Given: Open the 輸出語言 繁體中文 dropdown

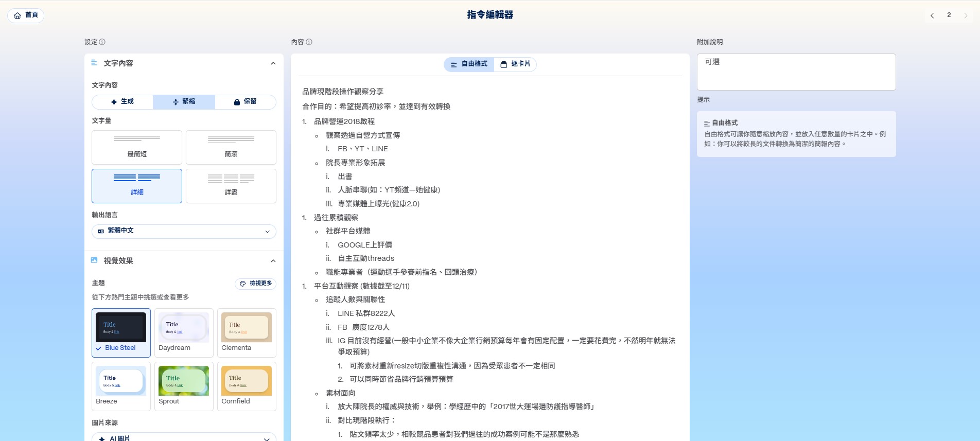Looking at the screenshot, I should tap(184, 231).
